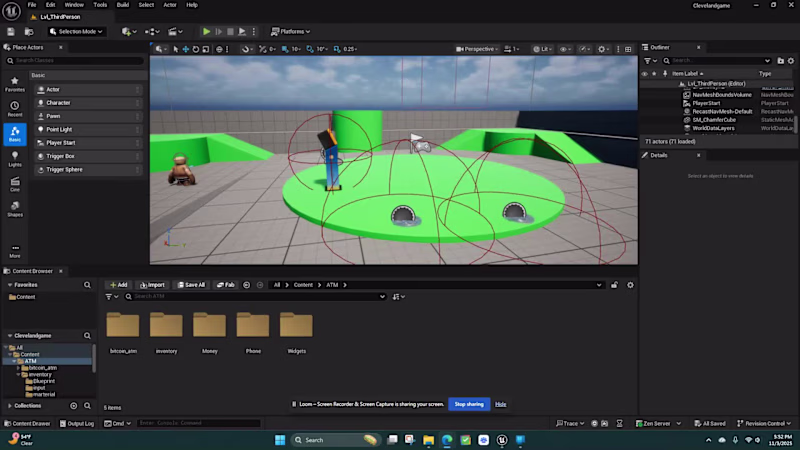Click the Fab button in Content Browser
The image size is (800, 450).
click(224, 285)
